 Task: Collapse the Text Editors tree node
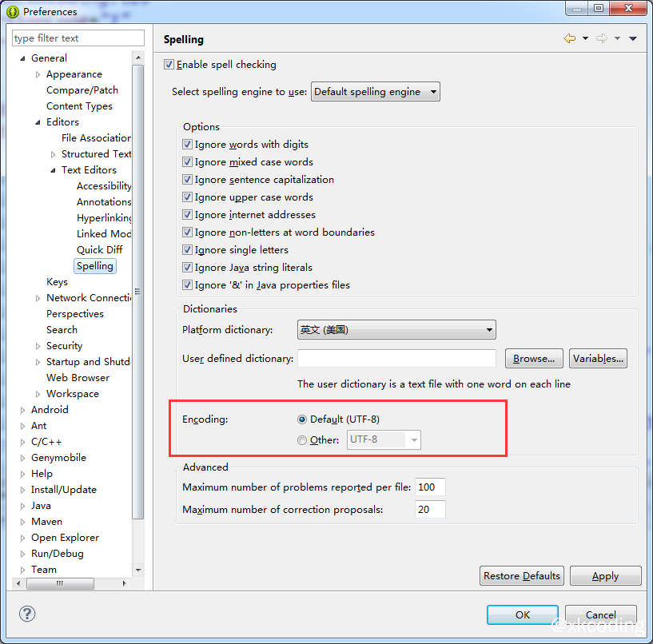point(54,170)
